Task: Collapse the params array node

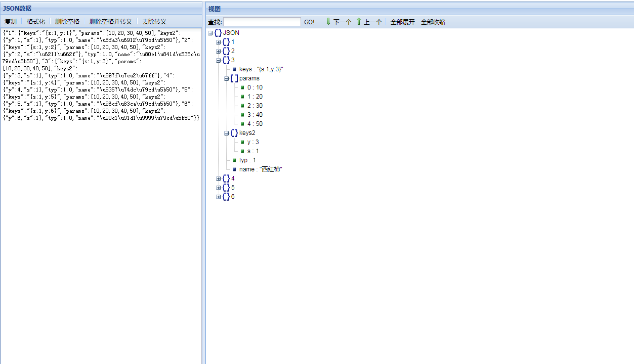Action: click(x=226, y=78)
